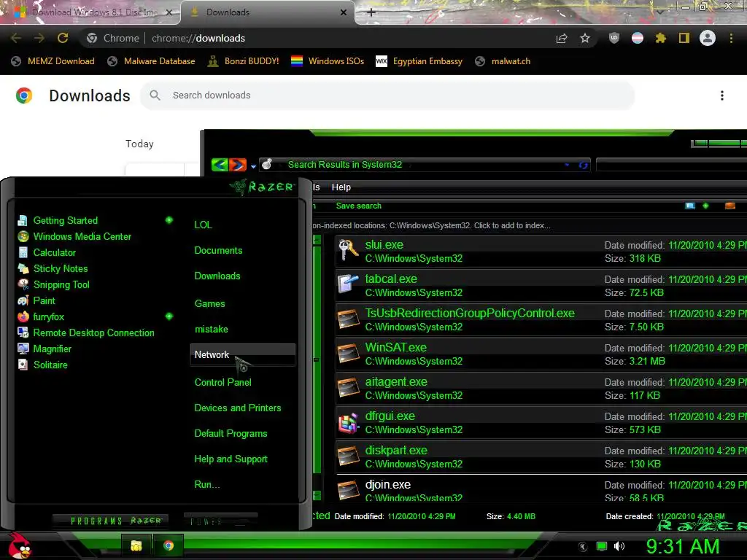Open Malware Database bookmark
Viewport: 747px width, 560px height.
(151, 61)
